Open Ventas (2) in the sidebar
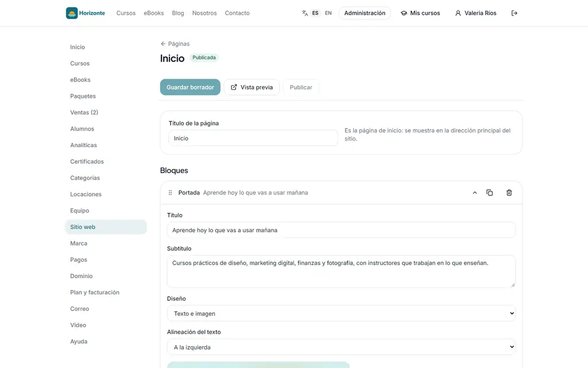Image resolution: width=588 pixels, height=368 pixels. pos(106,112)
